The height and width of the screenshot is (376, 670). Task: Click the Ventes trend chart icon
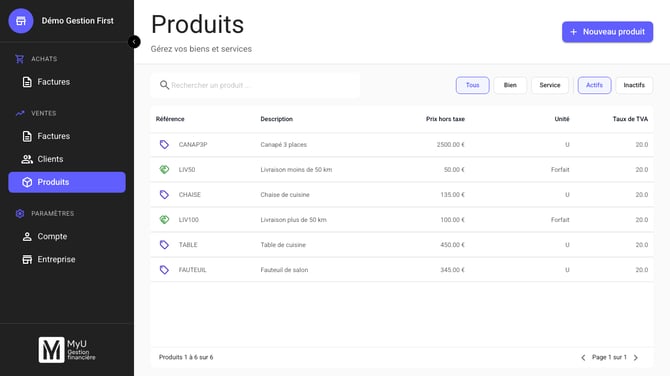(x=20, y=113)
